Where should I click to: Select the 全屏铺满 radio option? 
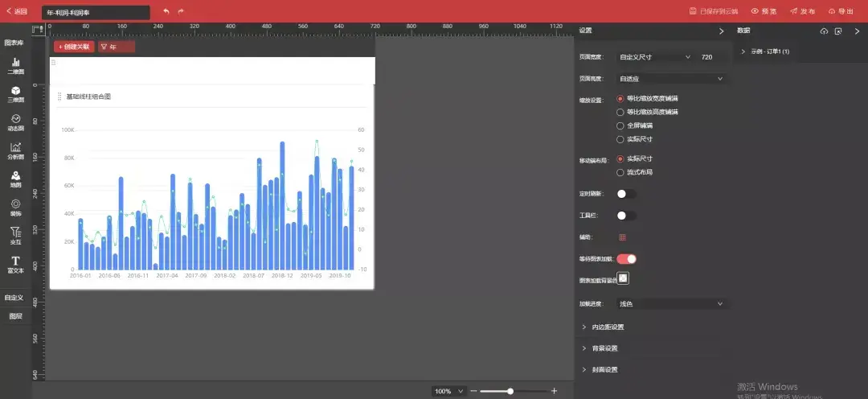[620, 125]
